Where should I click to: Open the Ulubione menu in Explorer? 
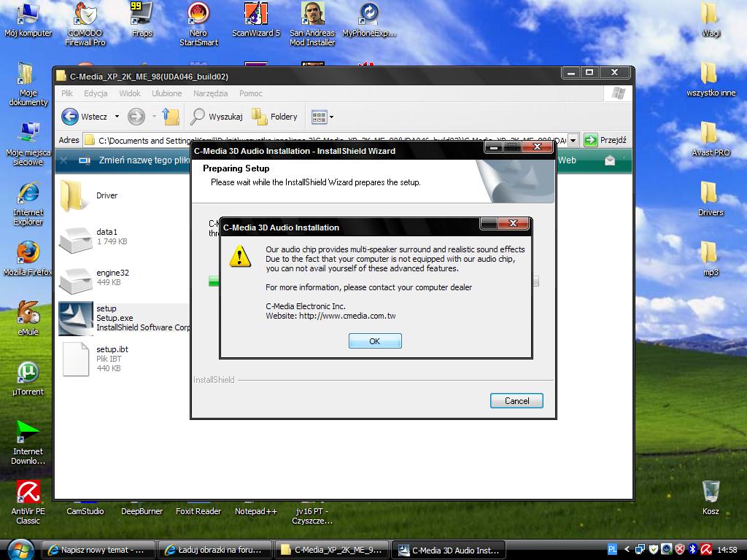167,93
